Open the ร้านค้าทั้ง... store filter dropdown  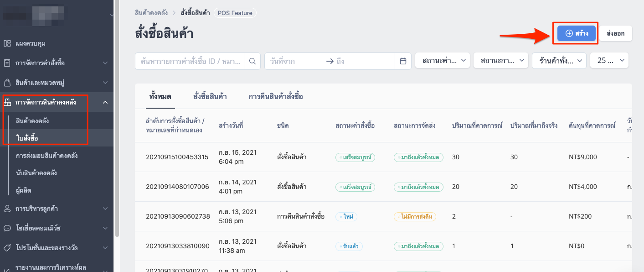click(559, 60)
